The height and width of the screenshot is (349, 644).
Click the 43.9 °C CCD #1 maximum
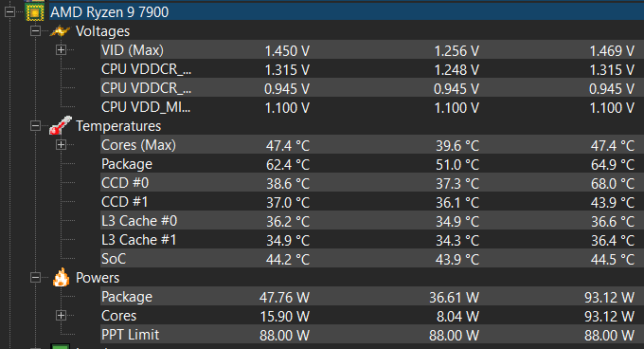point(613,203)
